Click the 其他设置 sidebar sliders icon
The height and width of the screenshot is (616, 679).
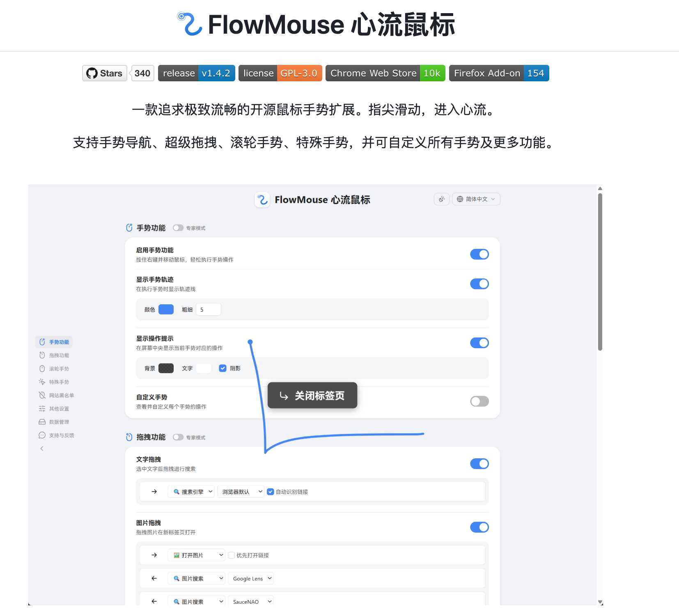[42, 409]
